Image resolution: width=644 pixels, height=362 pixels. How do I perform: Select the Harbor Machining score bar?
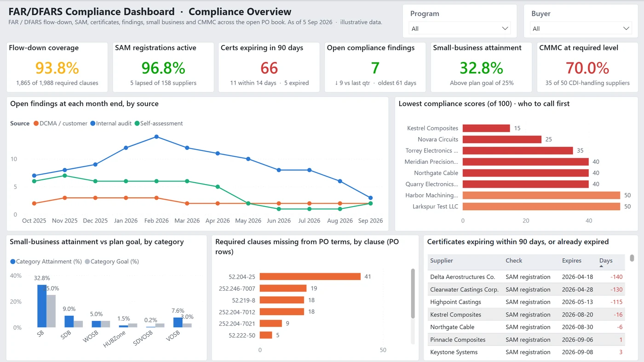(541, 195)
